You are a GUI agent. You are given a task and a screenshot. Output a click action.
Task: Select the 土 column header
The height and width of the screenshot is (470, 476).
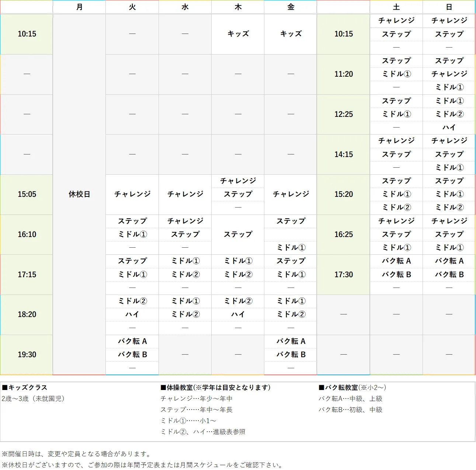tap(396, 7)
